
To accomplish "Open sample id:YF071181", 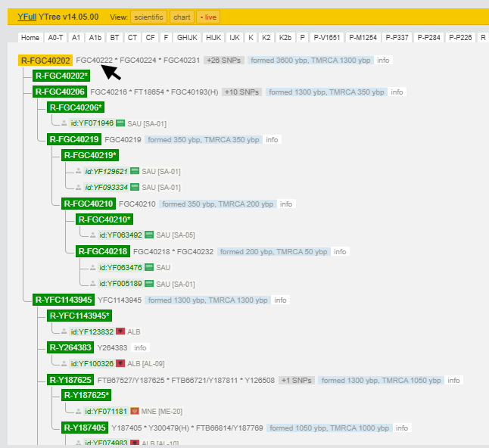I will [106, 411].
